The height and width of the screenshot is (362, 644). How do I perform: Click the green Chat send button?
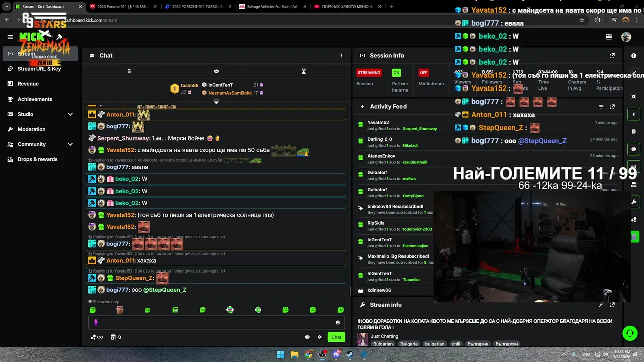pyautogui.click(x=336, y=337)
